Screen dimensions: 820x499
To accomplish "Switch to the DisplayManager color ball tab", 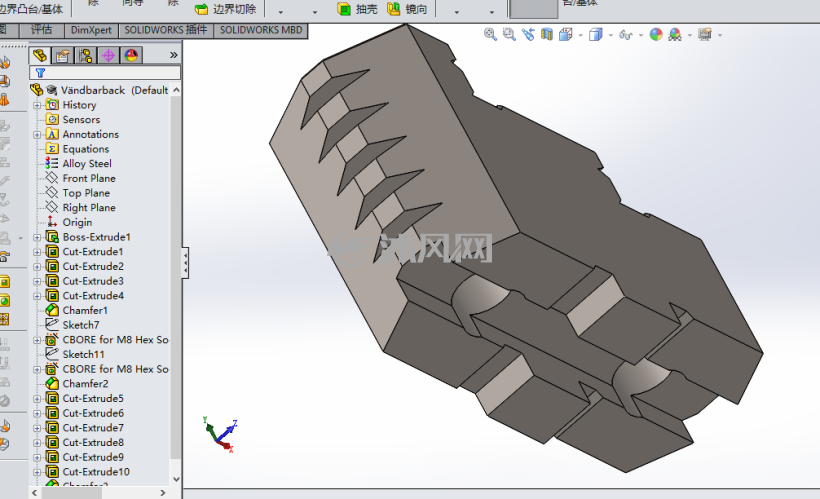I will click(131, 55).
